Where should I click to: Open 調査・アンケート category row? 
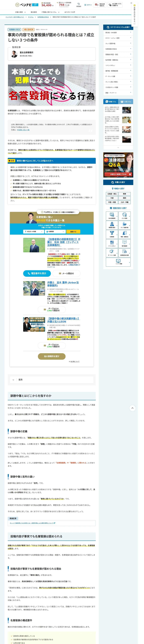tap(118, 93)
